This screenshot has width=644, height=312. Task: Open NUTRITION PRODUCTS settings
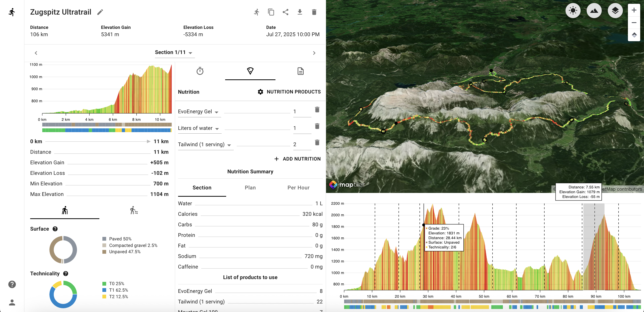(289, 92)
